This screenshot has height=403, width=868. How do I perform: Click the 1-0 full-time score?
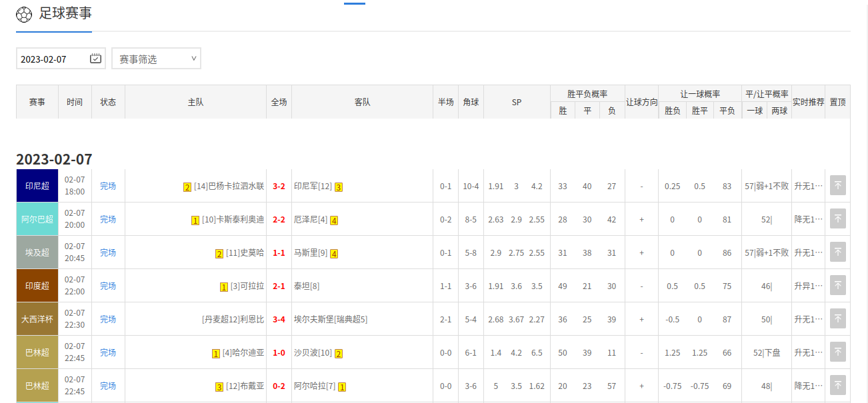point(279,353)
